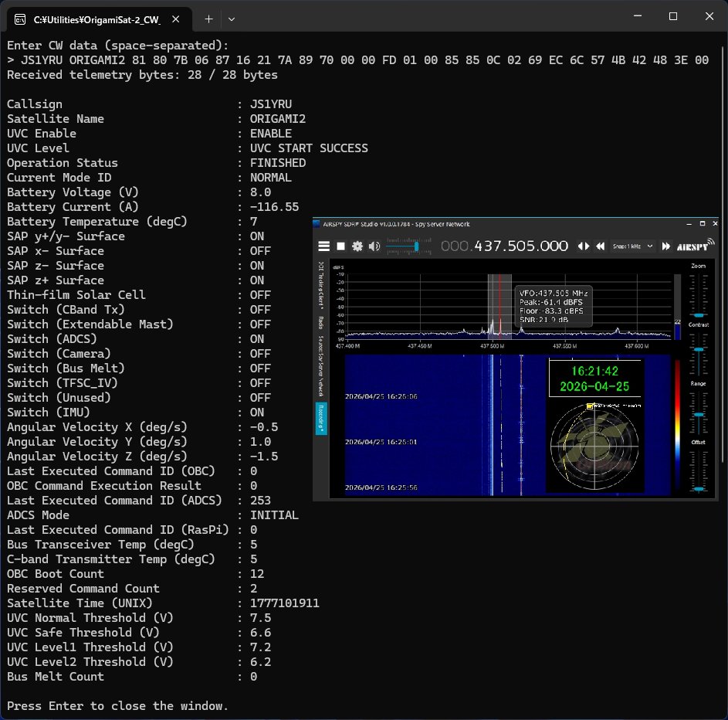Toggle the tuning style arrows icon

tap(584, 246)
